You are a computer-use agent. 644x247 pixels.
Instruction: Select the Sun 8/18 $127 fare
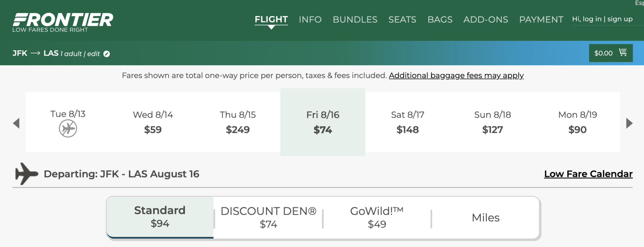(x=493, y=123)
